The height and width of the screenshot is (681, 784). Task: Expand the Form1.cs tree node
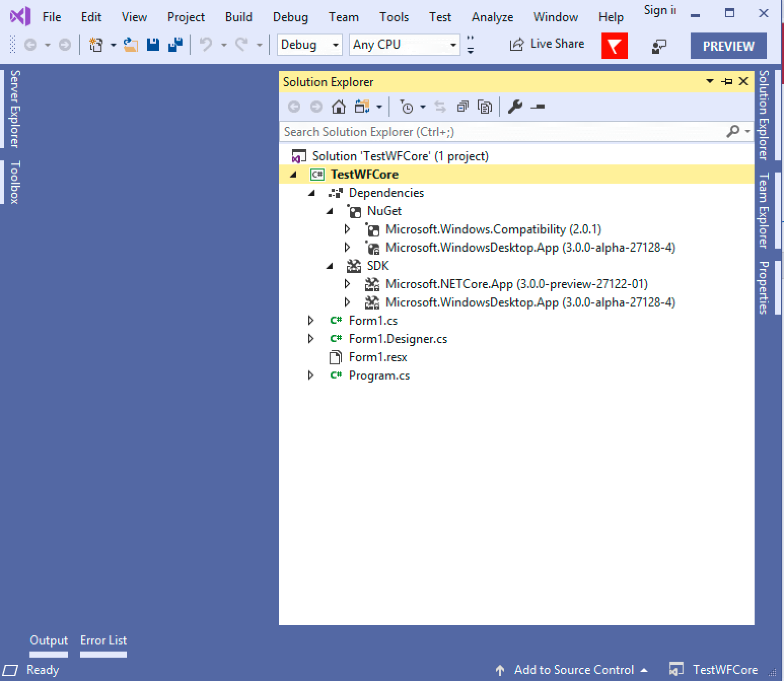tap(311, 321)
